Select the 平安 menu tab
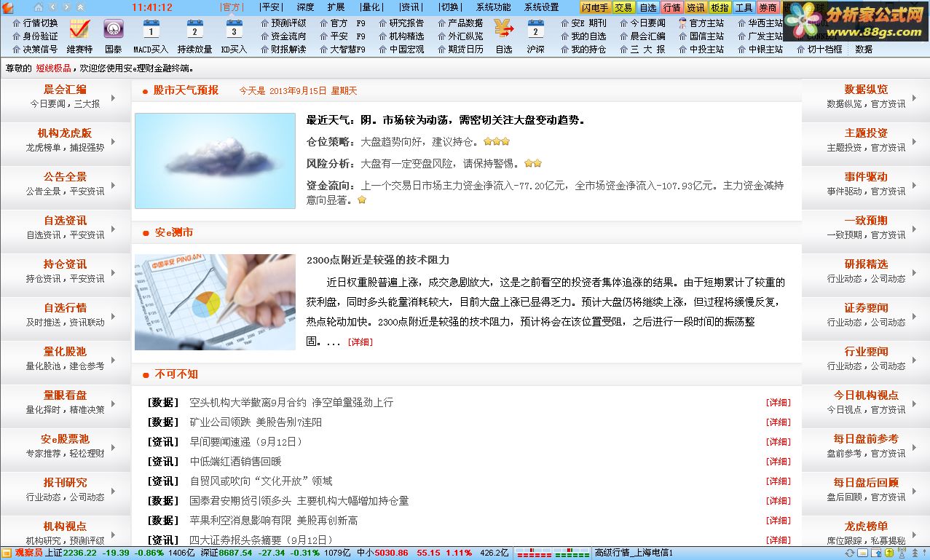This screenshot has height=560, width=930. click(x=270, y=7)
